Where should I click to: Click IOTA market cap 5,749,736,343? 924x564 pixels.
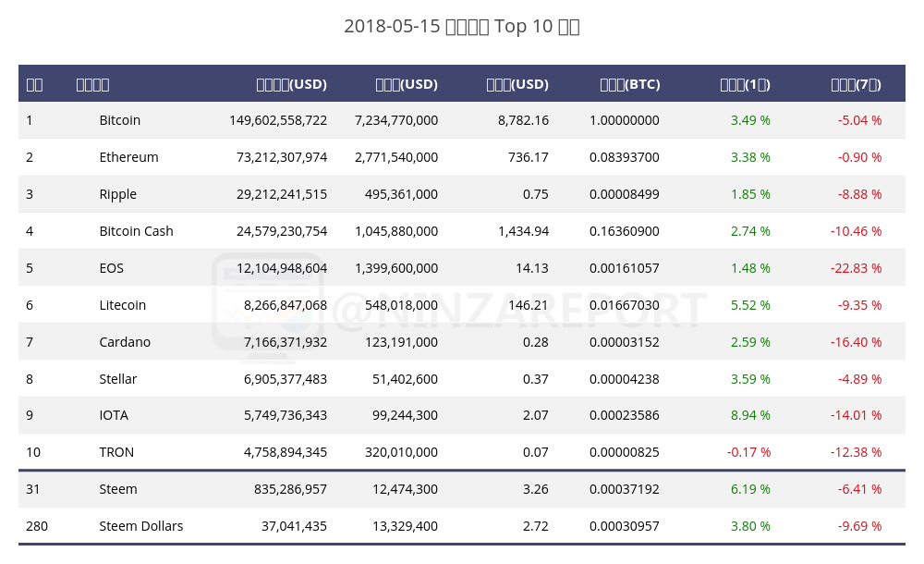pyautogui.click(x=286, y=415)
